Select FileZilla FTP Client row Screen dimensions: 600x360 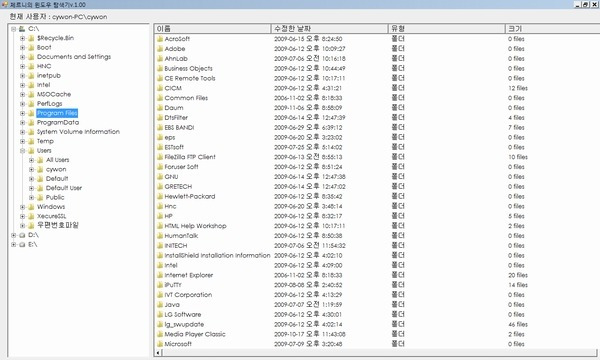(x=377, y=157)
